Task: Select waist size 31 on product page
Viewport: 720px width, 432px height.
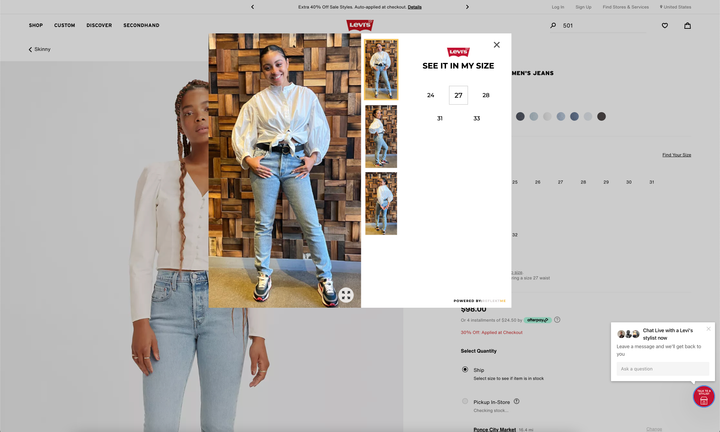Action: click(651, 182)
